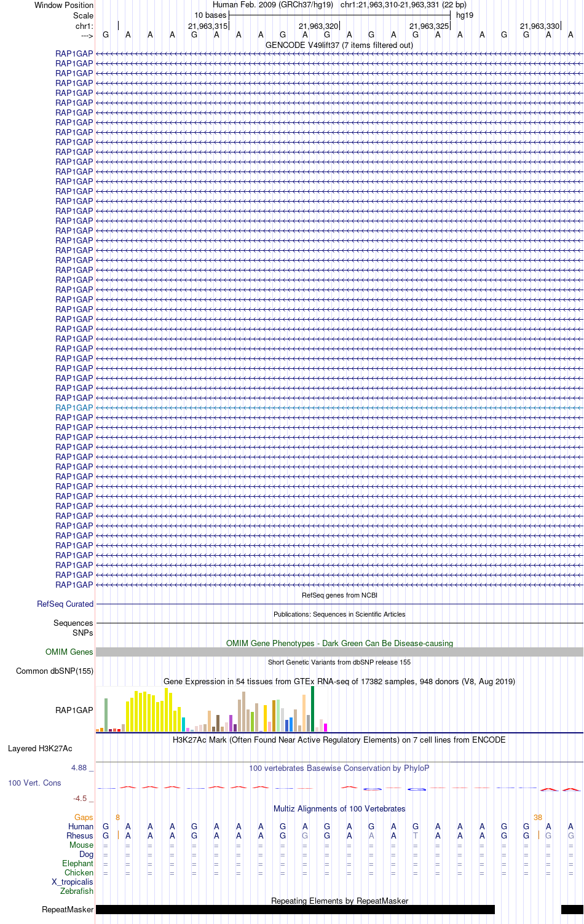Click the -4.5 PhyloP lower scale value

(x=80, y=799)
